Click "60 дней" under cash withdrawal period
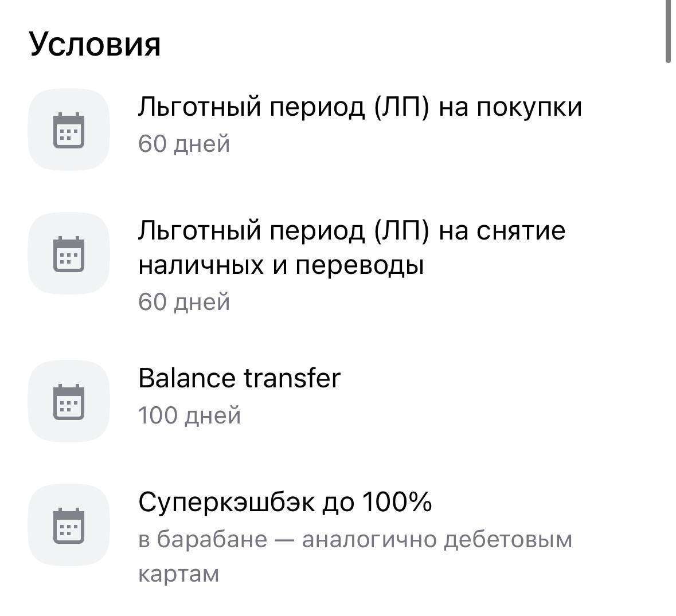This screenshot has width=676, height=616. tap(184, 301)
